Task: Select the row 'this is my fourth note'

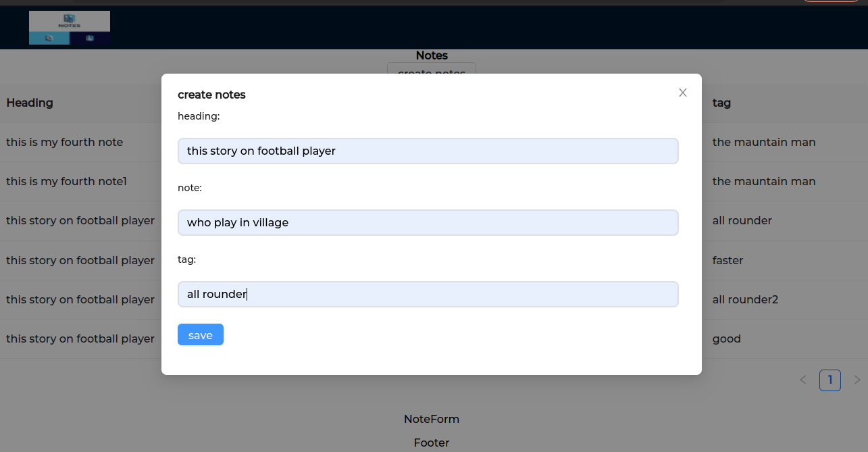Action: click(x=65, y=142)
